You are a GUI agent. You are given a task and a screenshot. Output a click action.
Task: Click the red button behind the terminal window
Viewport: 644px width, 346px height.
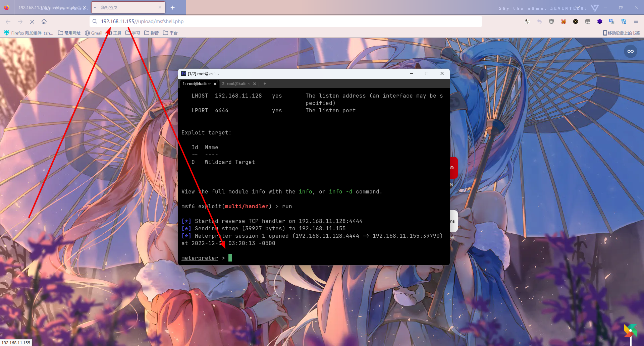point(453,168)
